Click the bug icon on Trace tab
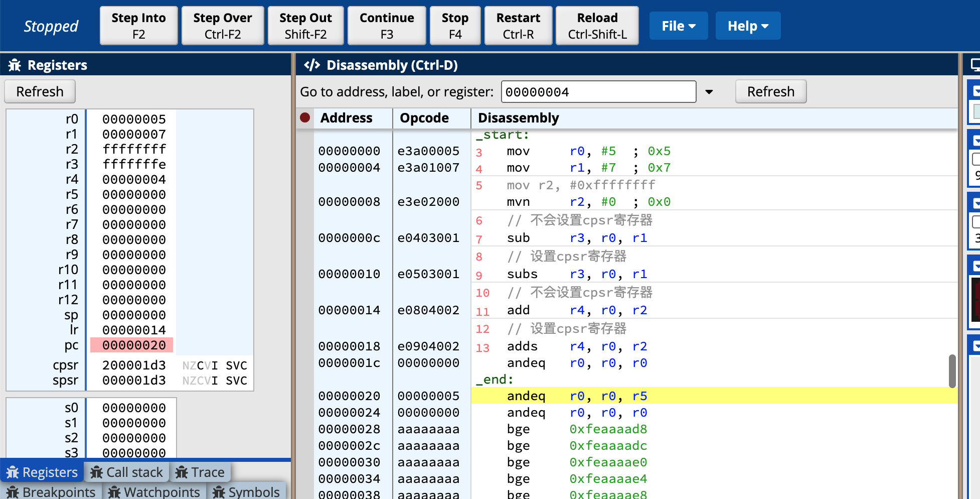Viewport: 980px width, 499px height. point(182,472)
